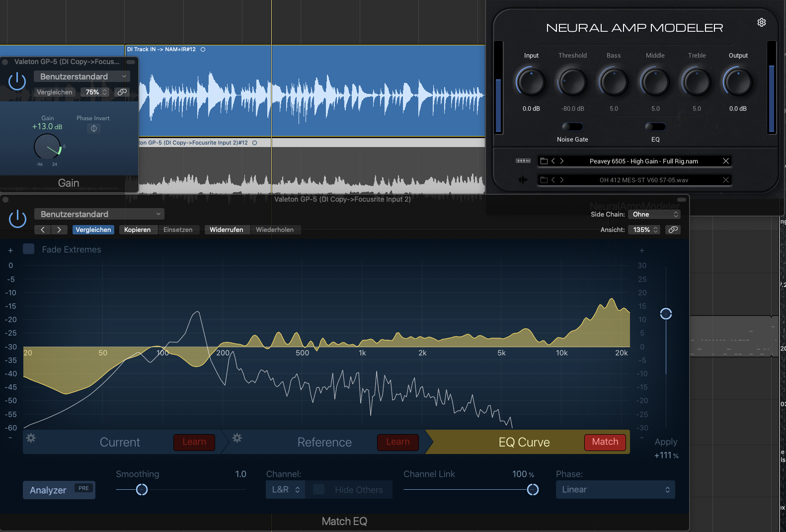
Task: Toggle the Phase Invert button
Action: (x=93, y=129)
